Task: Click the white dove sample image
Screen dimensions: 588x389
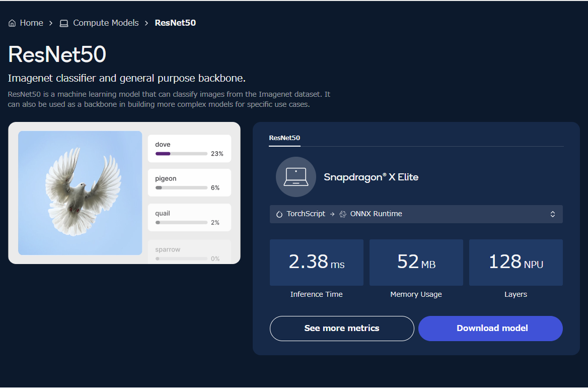Action: click(80, 193)
